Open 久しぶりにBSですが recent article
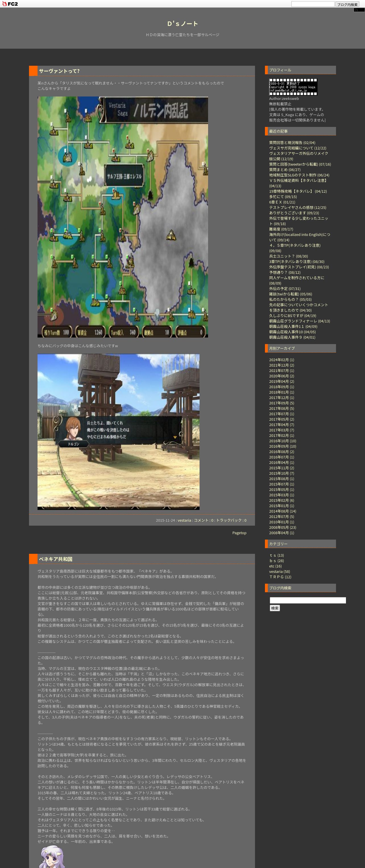The height and width of the screenshot is (868, 365). point(292,316)
